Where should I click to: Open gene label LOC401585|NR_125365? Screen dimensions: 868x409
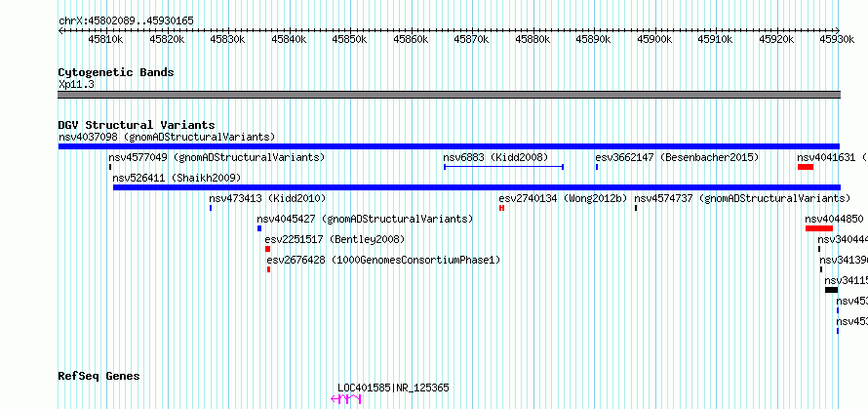click(394, 388)
